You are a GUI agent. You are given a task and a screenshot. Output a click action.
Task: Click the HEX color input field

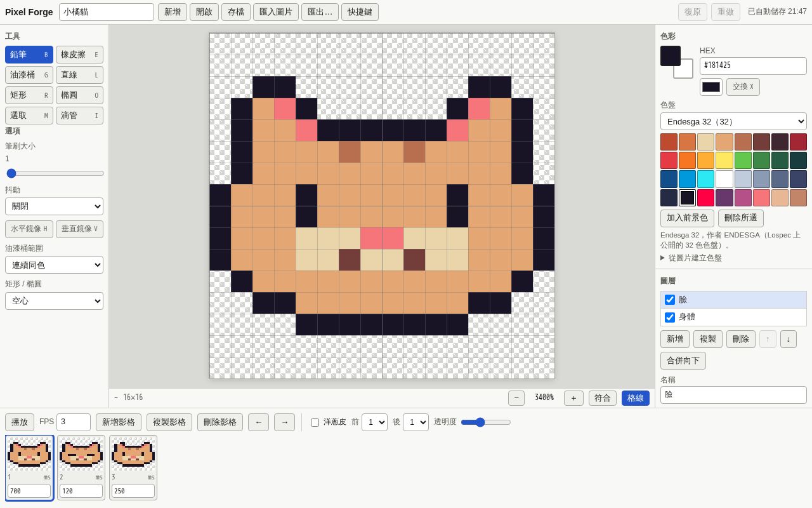[753, 66]
